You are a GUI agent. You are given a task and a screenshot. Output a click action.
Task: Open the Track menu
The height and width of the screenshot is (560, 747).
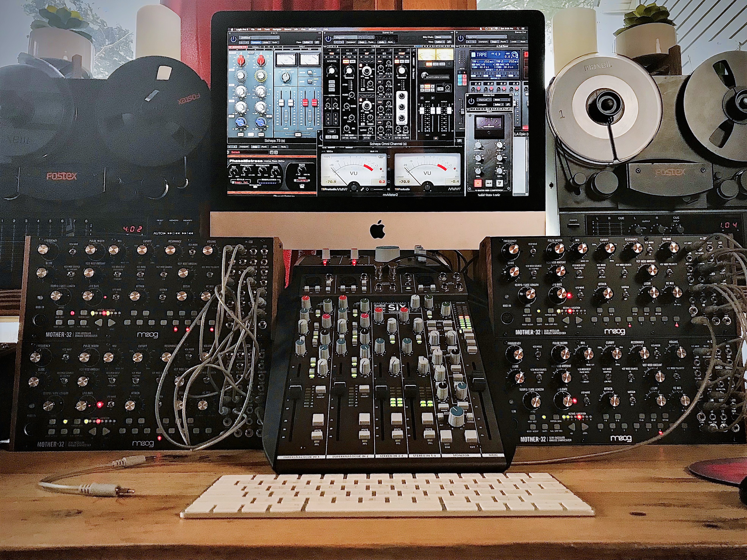pyautogui.click(x=267, y=29)
